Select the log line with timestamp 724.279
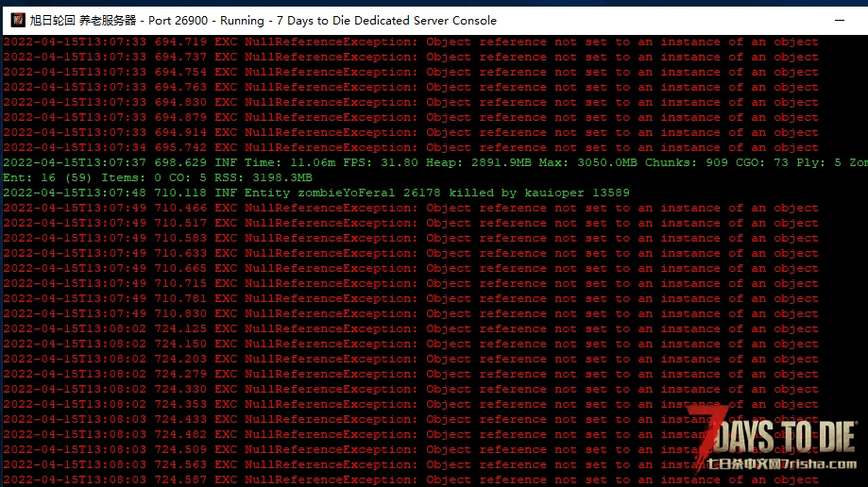This screenshot has height=487, width=868. coord(411,374)
